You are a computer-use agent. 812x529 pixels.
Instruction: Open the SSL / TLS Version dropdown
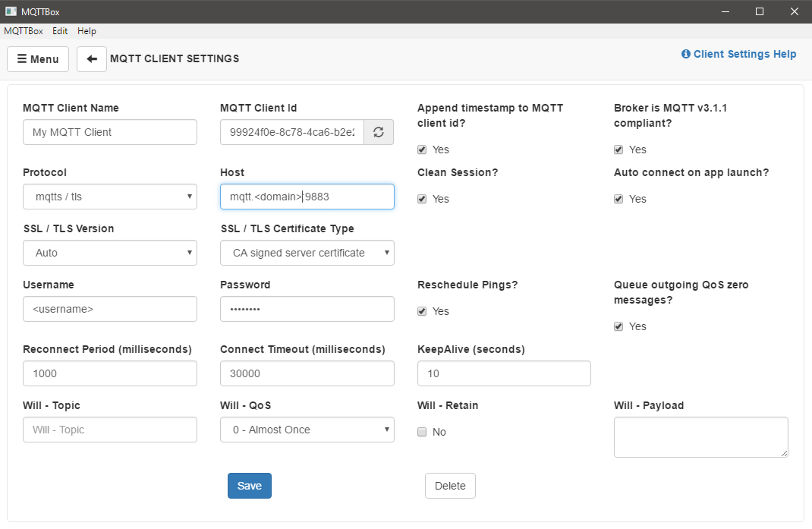pos(109,253)
